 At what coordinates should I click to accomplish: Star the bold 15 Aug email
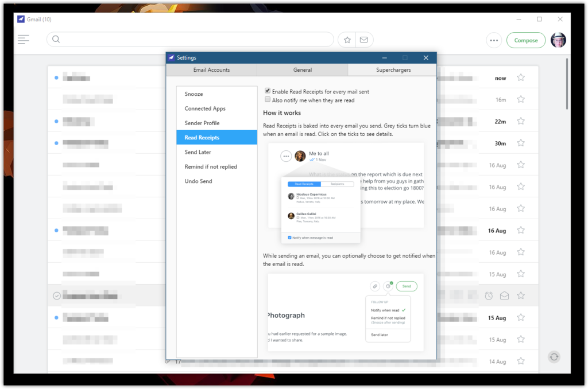click(x=521, y=317)
